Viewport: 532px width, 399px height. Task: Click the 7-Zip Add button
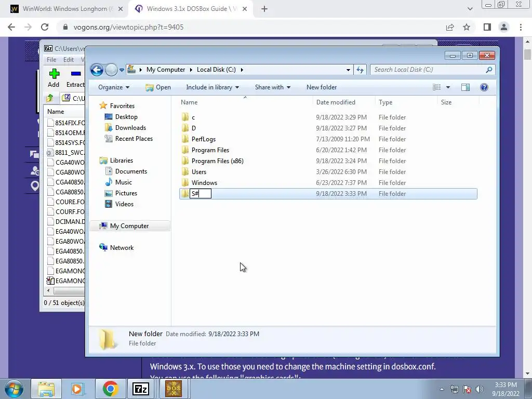(54, 78)
